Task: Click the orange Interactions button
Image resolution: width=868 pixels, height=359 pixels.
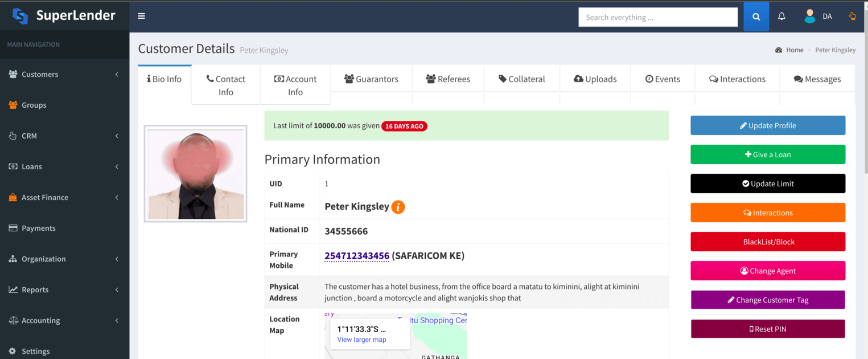Action: click(768, 213)
